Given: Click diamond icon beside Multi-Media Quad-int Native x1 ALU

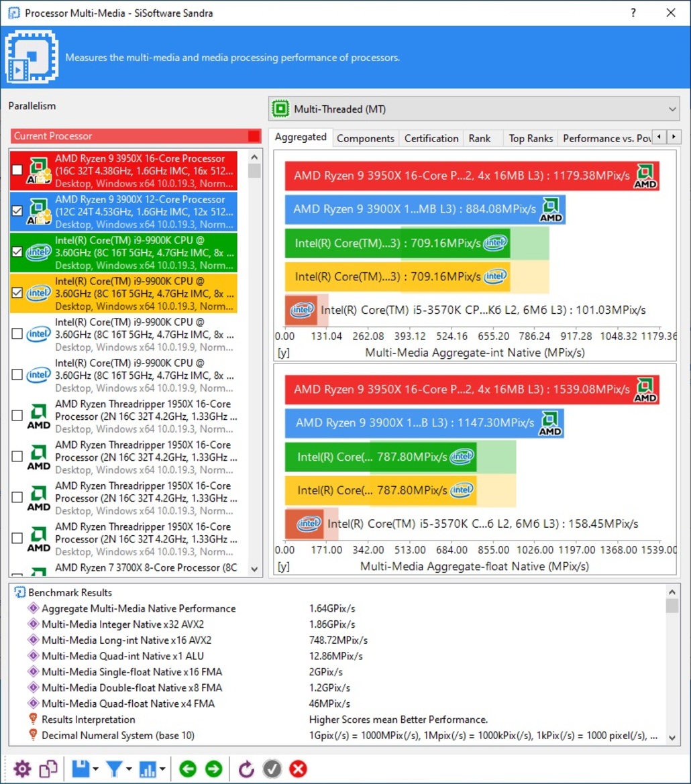Looking at the screenshot, I should point(33,656).
